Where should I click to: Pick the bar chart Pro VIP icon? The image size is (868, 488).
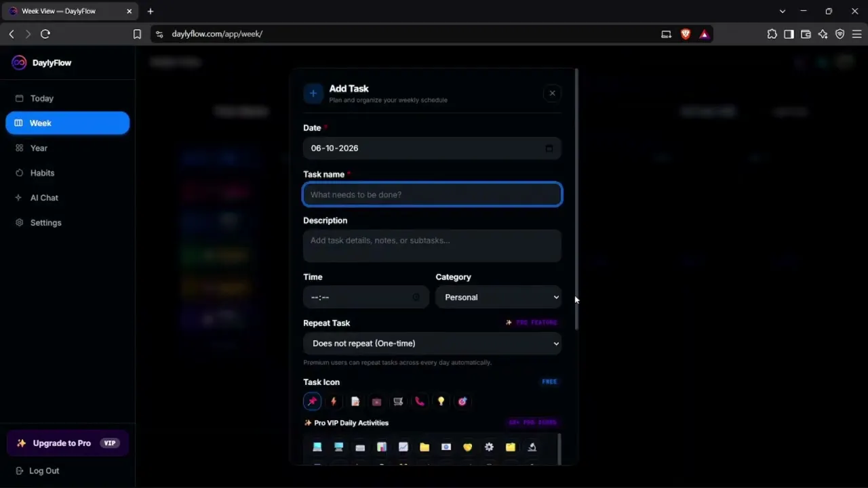click(382, 447)
